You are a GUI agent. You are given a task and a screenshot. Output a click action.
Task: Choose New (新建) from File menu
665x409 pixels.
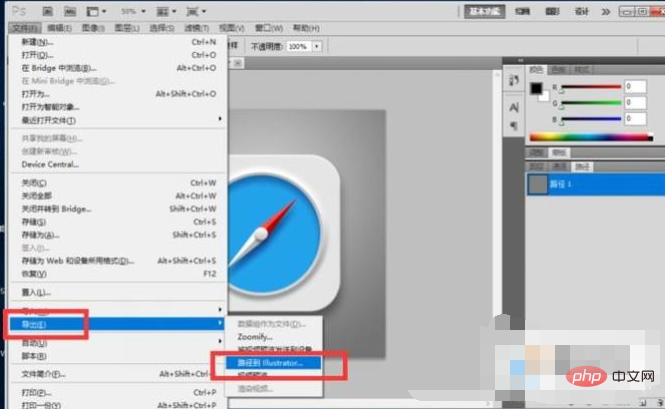118,42
